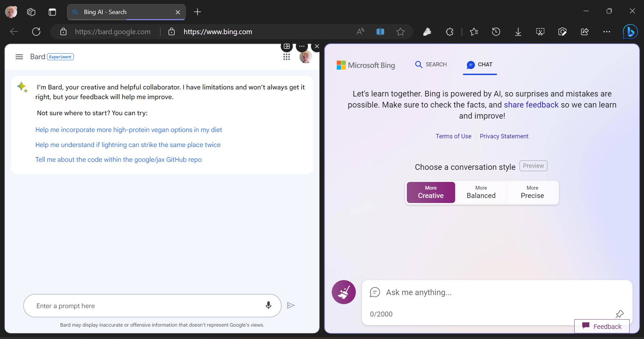This screenshot has height=339, width=644.
Task: Open Terms of Use link
Action: click(x=453, y=136)
